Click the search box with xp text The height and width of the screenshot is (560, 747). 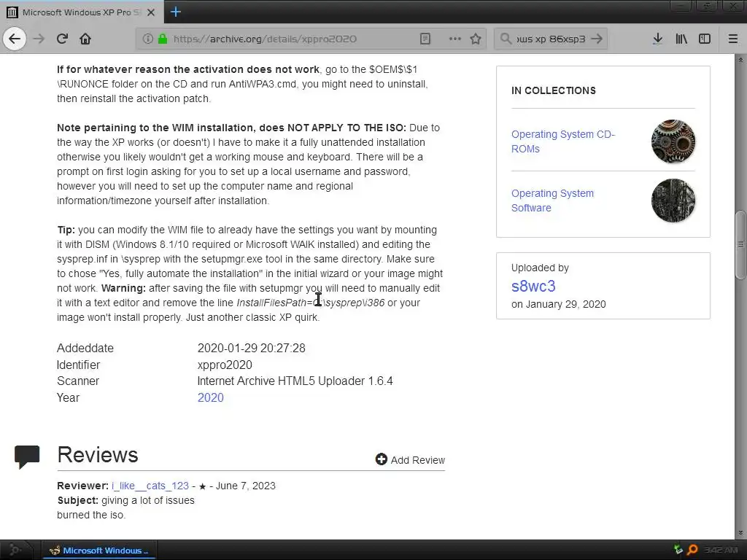551,39
